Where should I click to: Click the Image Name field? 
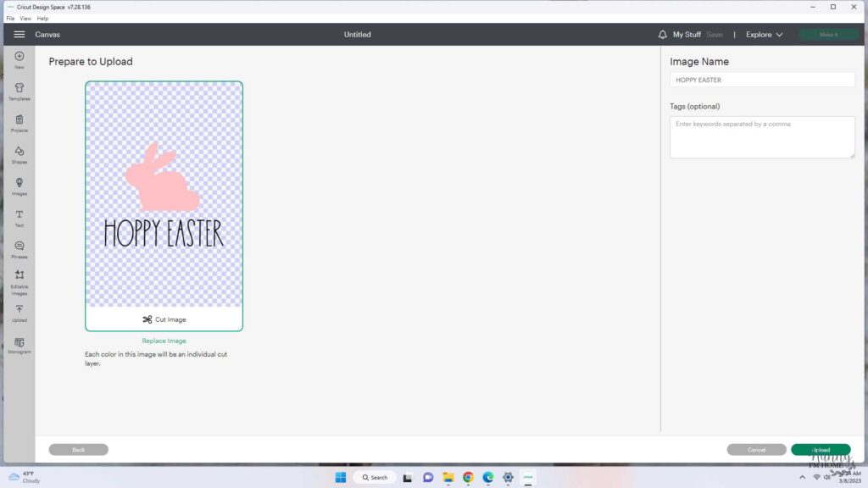[x=762, y=80]
